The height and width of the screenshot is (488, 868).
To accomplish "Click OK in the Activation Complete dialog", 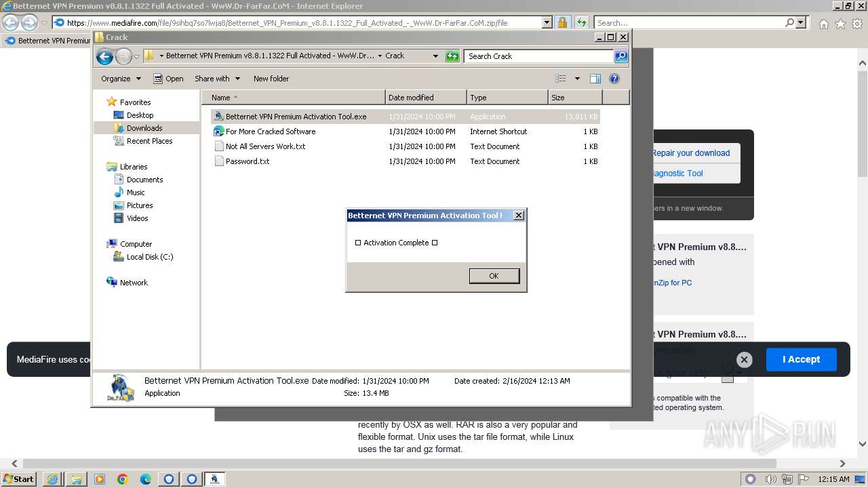I will click(494, 276).
